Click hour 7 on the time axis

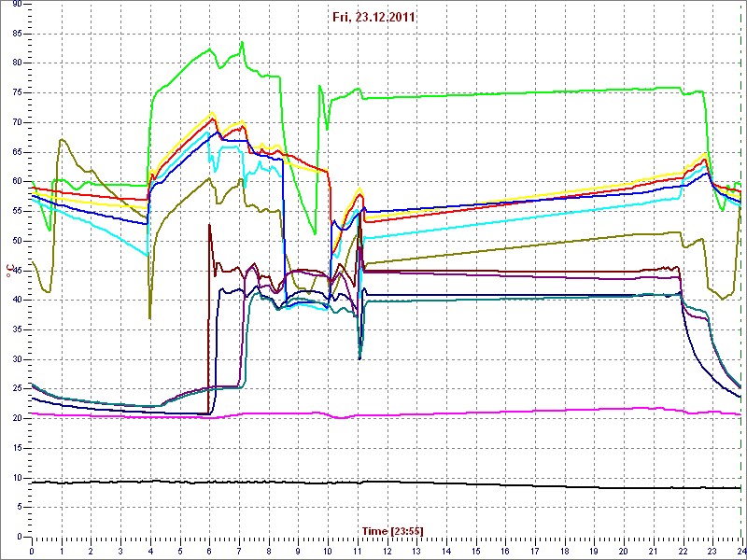239,550
